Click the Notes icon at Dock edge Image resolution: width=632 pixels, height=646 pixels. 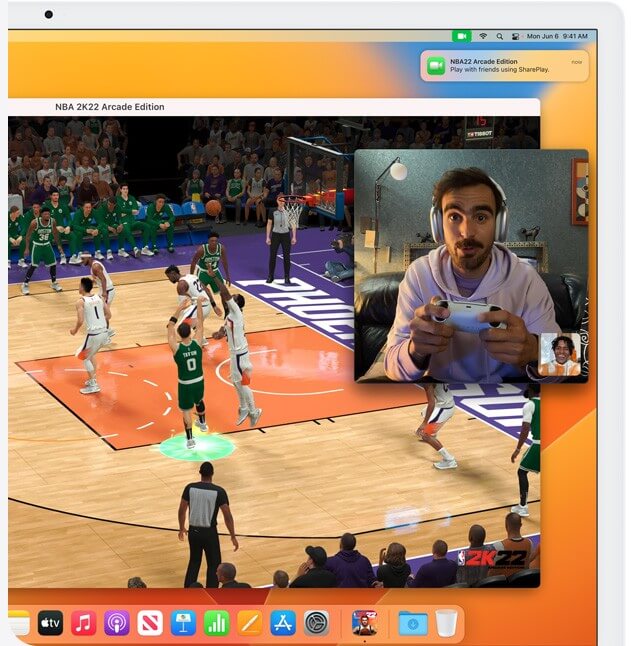19,623
